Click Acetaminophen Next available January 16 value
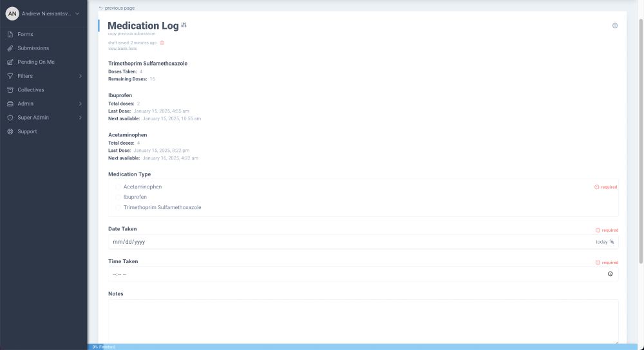The image size is (644, 350). click(x=170, y=158)
